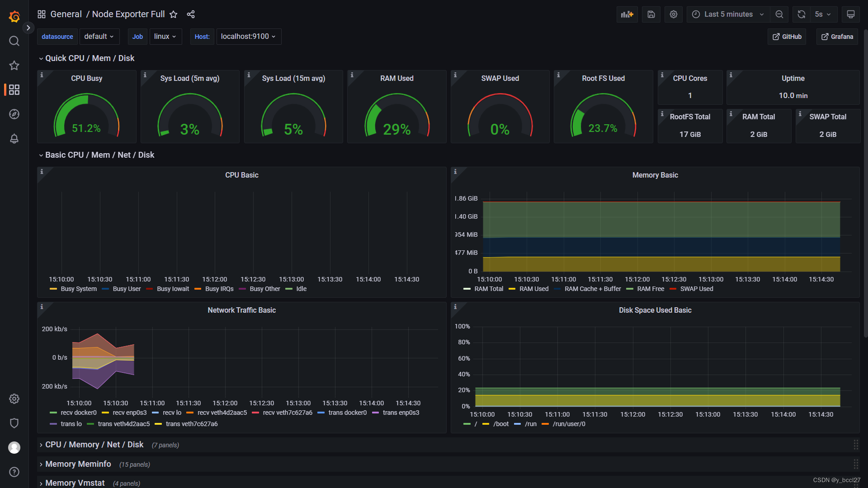Click the Refresh dashboard icon
Image resolution: width=868 pixels, height=488 pixels.
pos(802,14)
